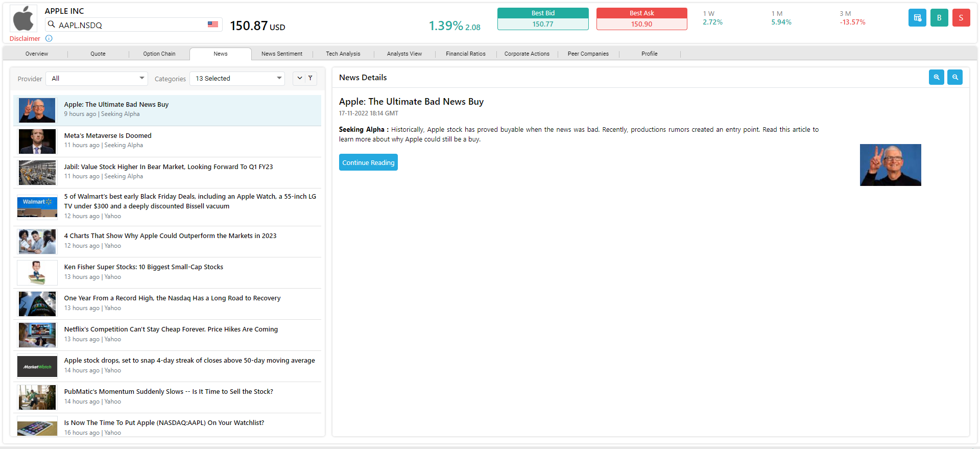
Task: Switch to the Financial Ratios tab
Action: click(x=466, y=54)
